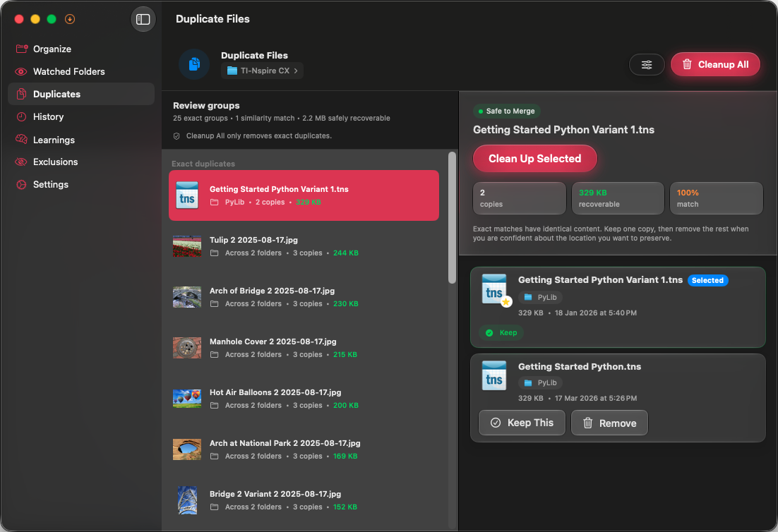Click the 100% match stat card
Viewport: 778px width, 532px height.
click(717, 198)
